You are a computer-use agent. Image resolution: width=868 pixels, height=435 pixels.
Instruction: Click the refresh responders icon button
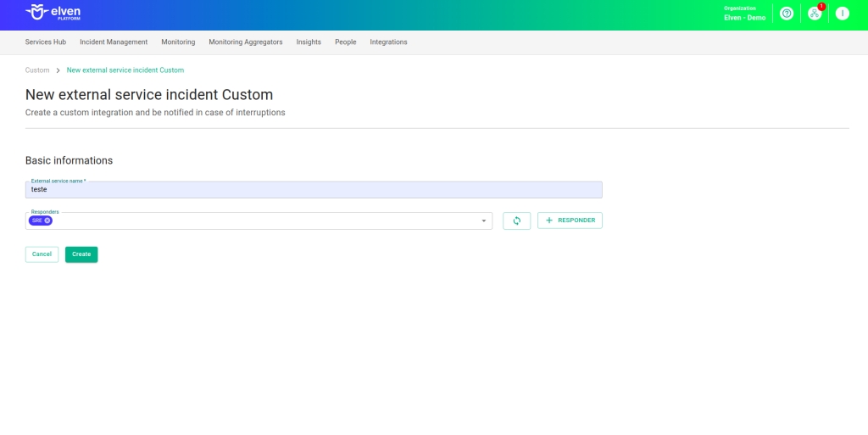coord(516,220)
